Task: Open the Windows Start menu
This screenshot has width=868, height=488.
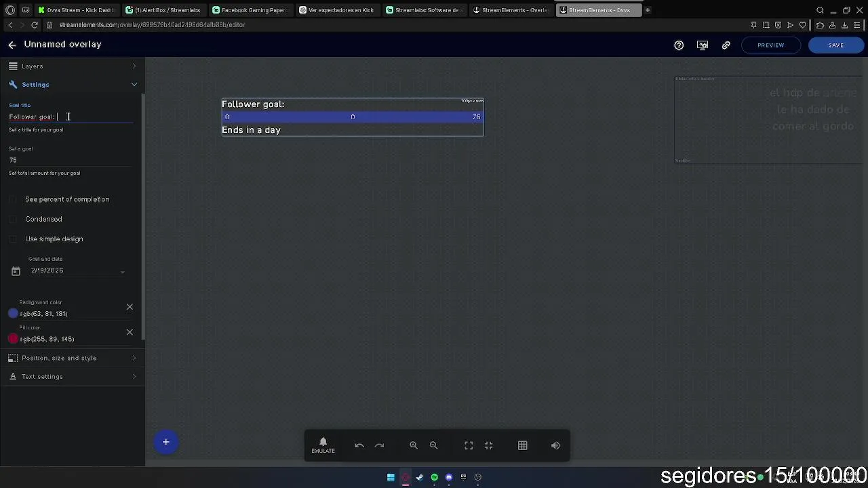Action: click(x=391, y=477)
